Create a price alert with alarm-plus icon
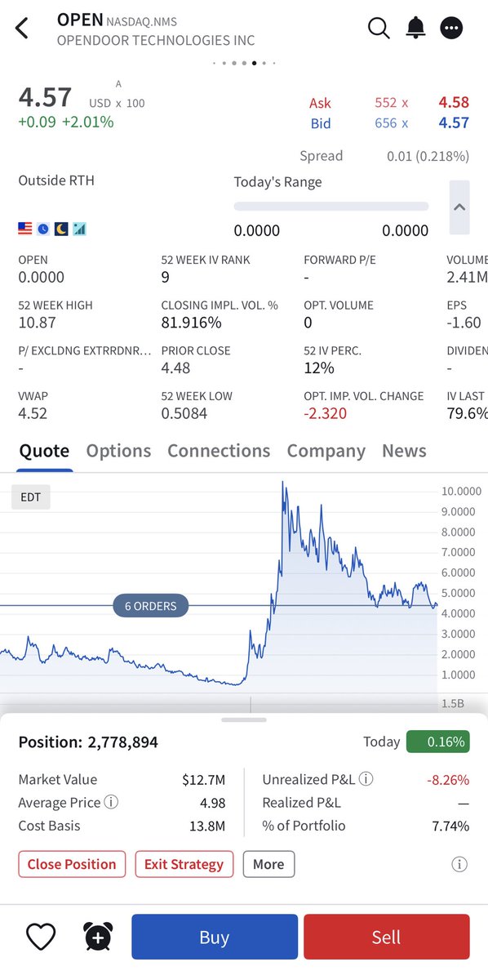Screen dimensions: 488x980 98,937
